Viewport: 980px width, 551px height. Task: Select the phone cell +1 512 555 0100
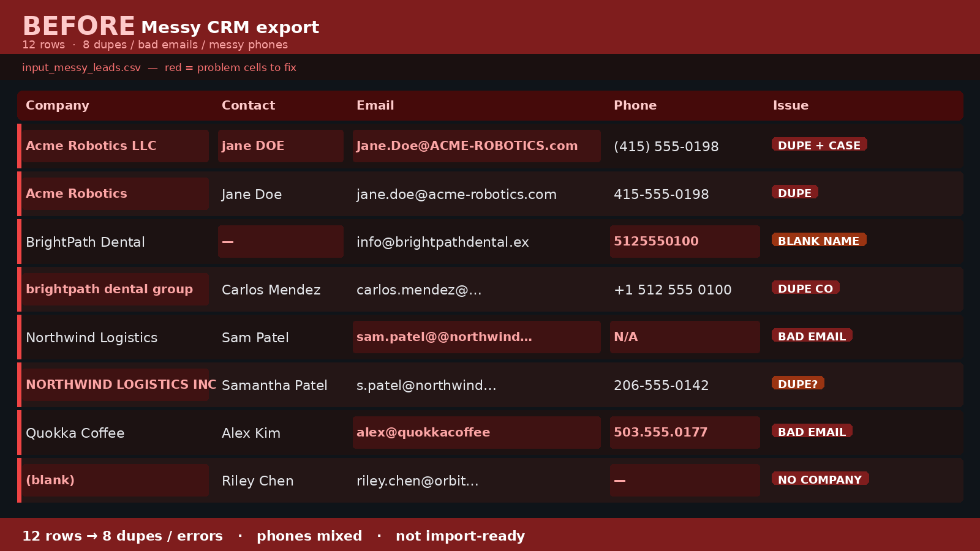673,290
